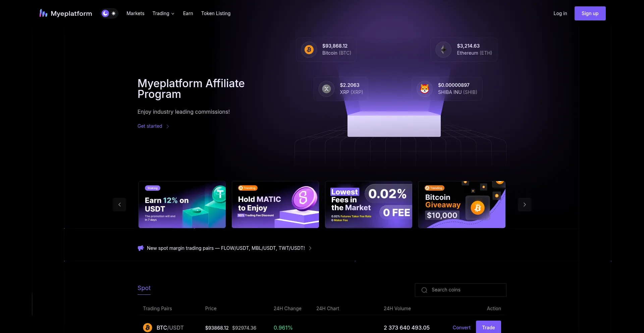Select the Spot tab

144,288
